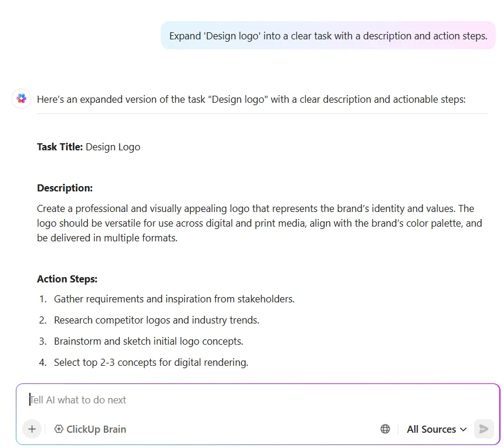
Task: Click the 'Action Steps:' heading
Action: [x=67, y=279]
